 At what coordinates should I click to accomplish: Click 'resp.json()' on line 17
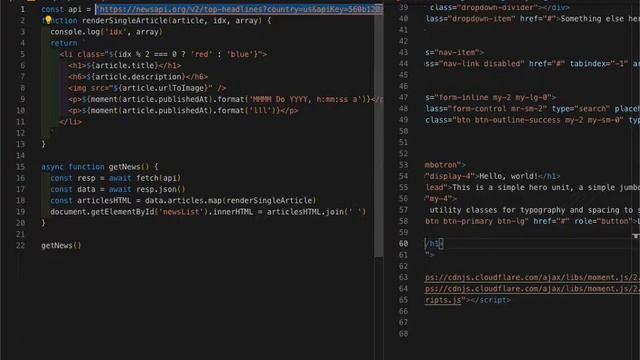pos(160,189)
